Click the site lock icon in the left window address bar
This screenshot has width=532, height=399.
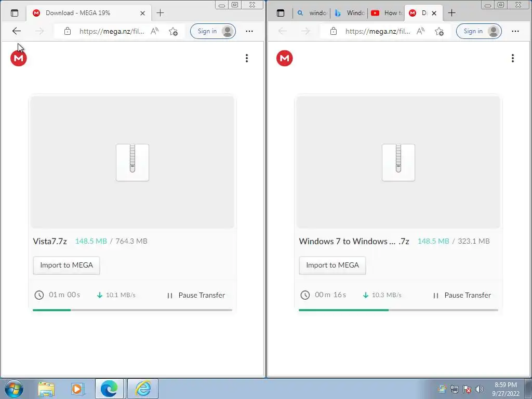pos(68,31)
